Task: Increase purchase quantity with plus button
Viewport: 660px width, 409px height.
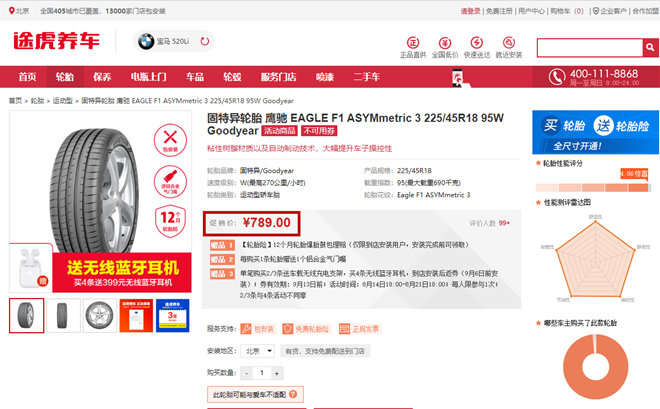Action: (x=277, y=373)
